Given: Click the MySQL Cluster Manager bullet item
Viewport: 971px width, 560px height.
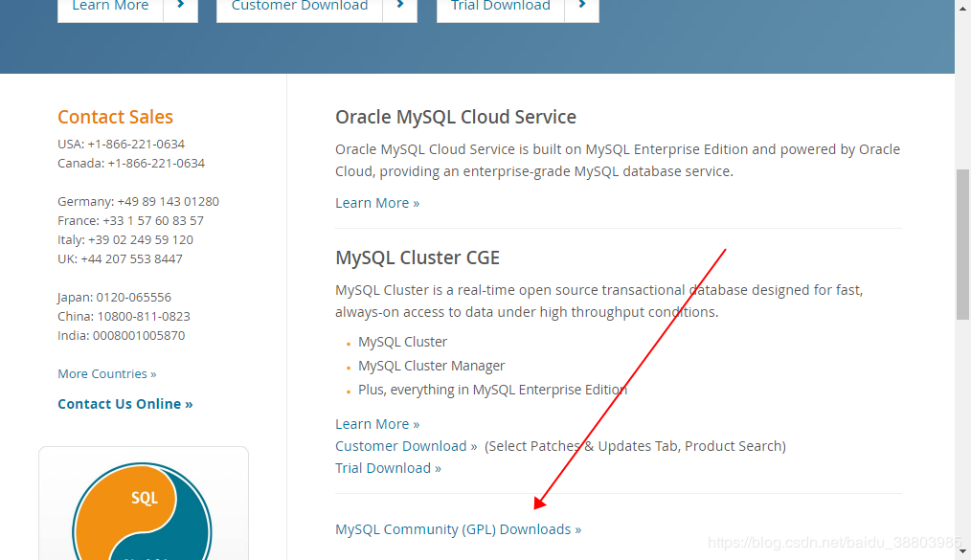Looking at the screenshot, I should pos(432,366).
